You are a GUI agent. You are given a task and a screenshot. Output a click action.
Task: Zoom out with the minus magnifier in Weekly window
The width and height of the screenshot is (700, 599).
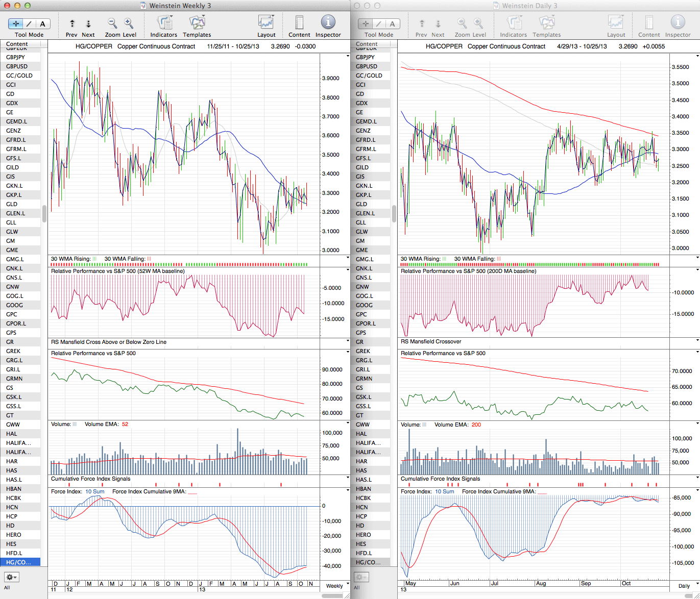point(112,23)
